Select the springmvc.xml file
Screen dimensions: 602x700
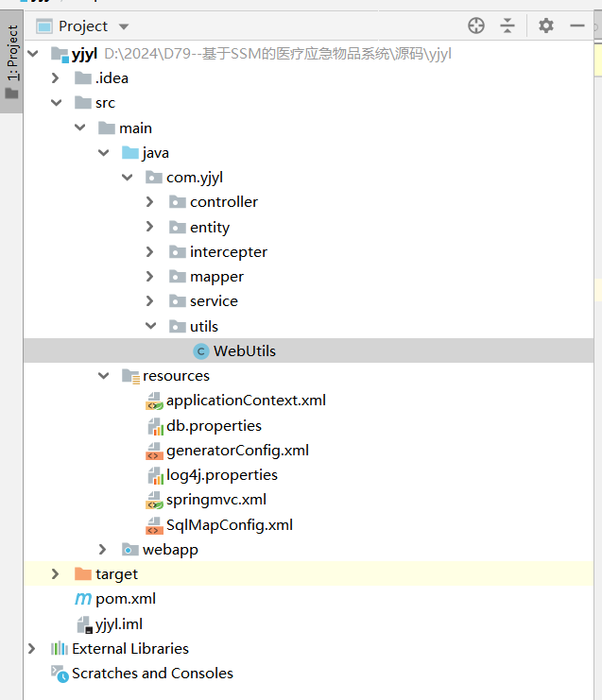tap(215, 500)
